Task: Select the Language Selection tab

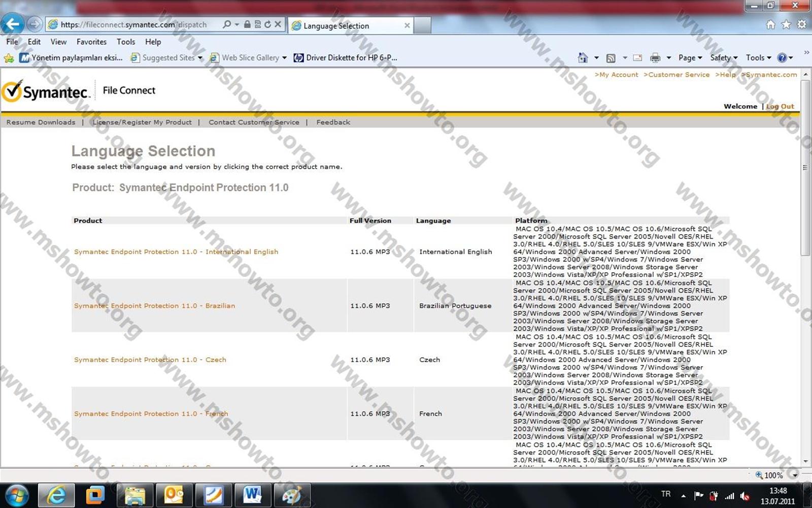Action: 350,25
